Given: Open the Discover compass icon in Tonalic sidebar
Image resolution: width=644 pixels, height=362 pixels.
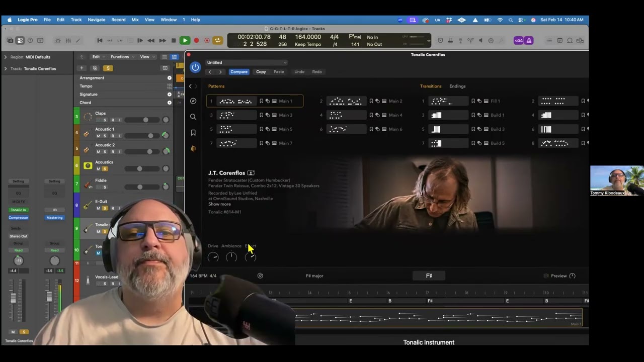Looking at the screenshot, I should pos(193,101).
